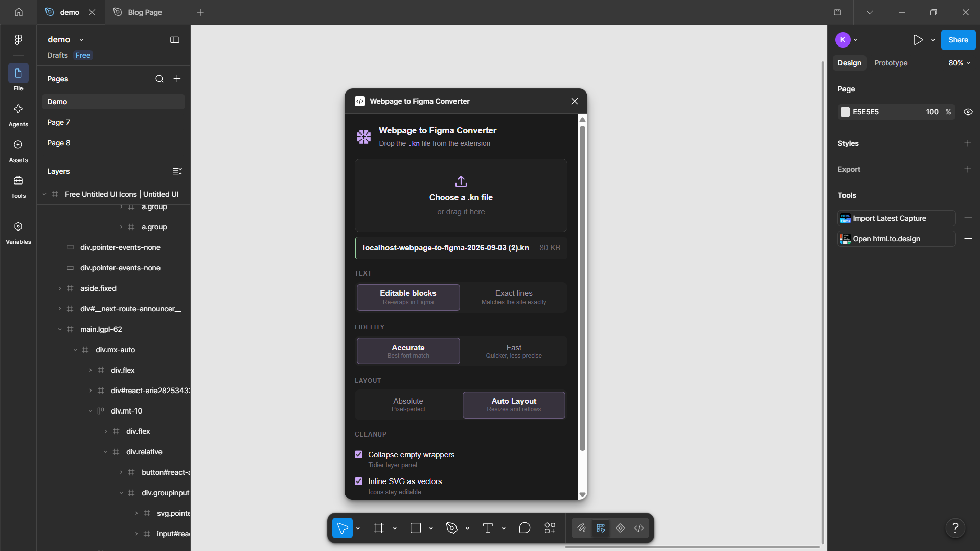Remove Import Latest Capture tool

click(x=968, y=218)
